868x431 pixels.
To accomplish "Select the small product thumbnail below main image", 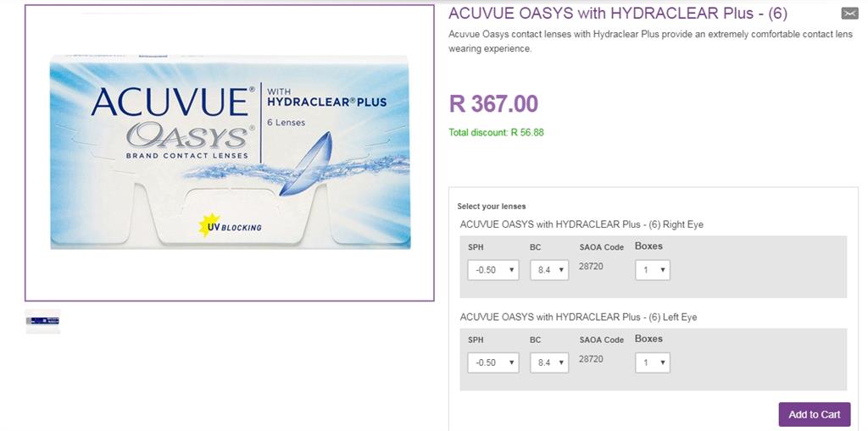I will [42, 321].
